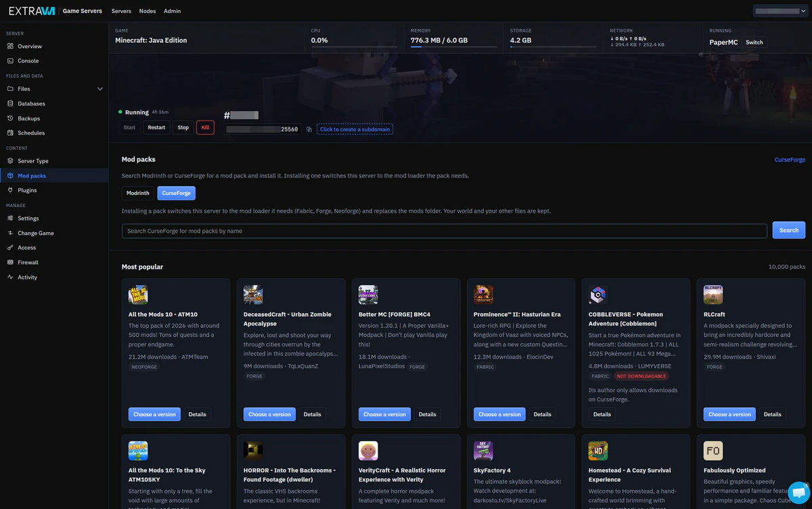Open Change Game icon
The width and height of the screenshot is (812, 509).
click(10, 233)
